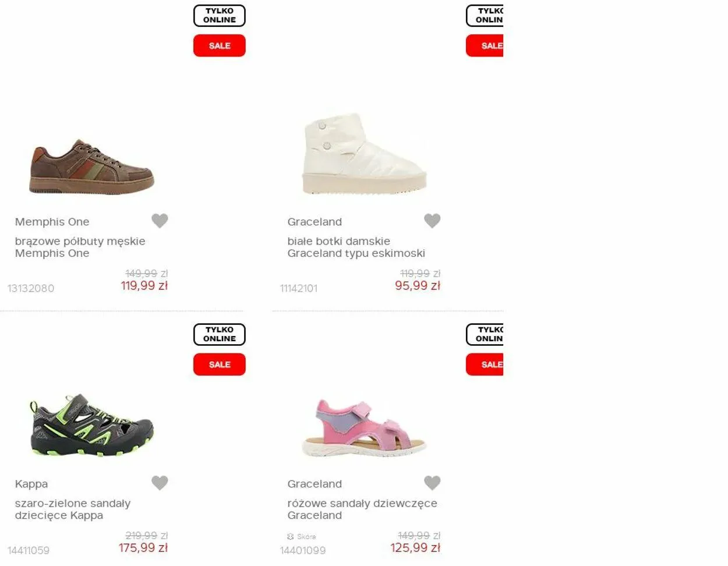
Task: Open the white Graceland eskimo boot image
Action: [365, 154]
